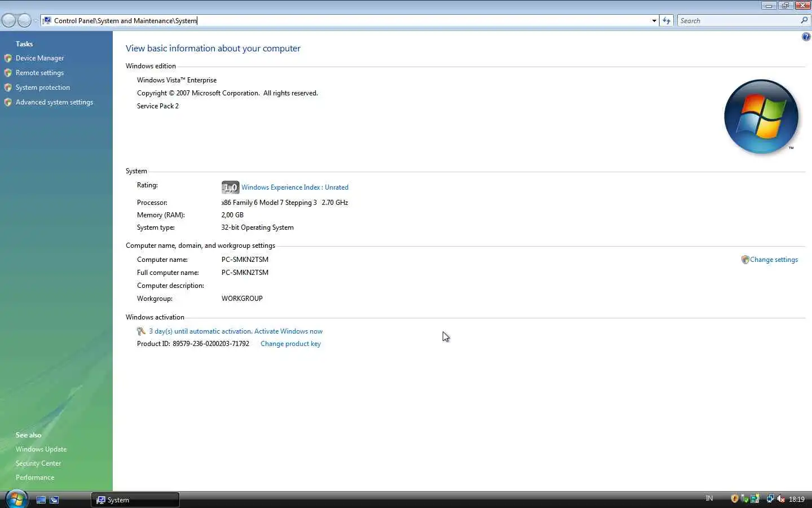The width and height of the screenshot is (812, 508).
Task: Click Switch between windows quick launch icon
Action: point(54,500)
